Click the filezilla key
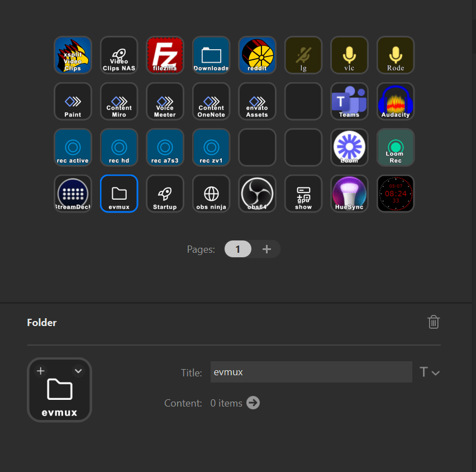 point(165,55)
